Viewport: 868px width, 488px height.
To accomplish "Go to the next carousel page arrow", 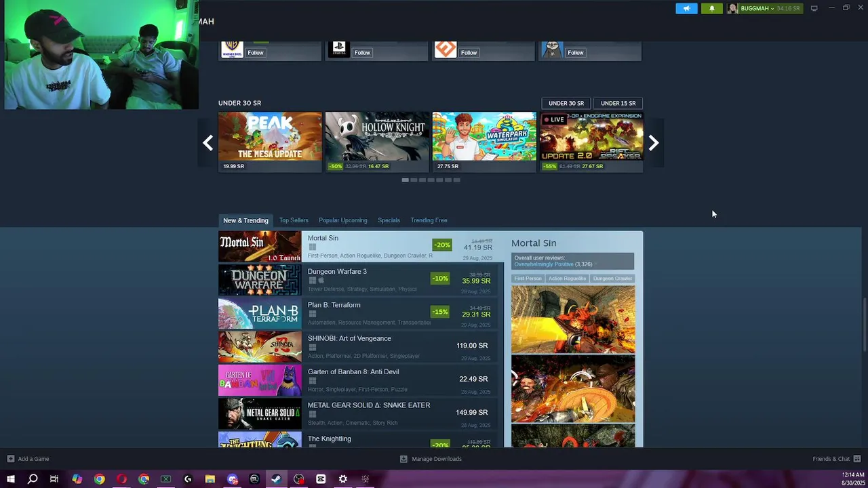I will coord(653,142).
